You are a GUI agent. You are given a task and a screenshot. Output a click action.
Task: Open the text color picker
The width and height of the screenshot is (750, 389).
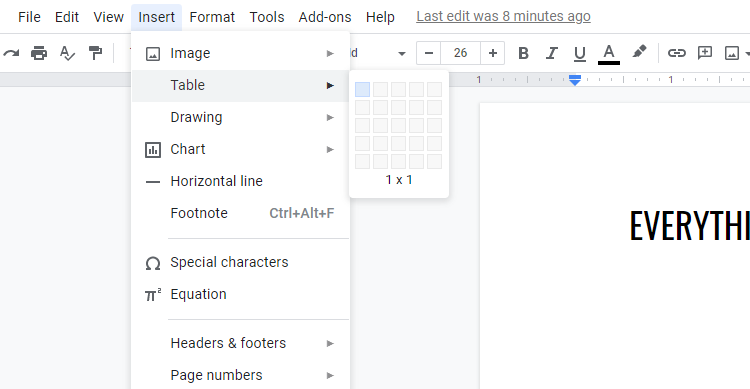(x=608, y=54)
